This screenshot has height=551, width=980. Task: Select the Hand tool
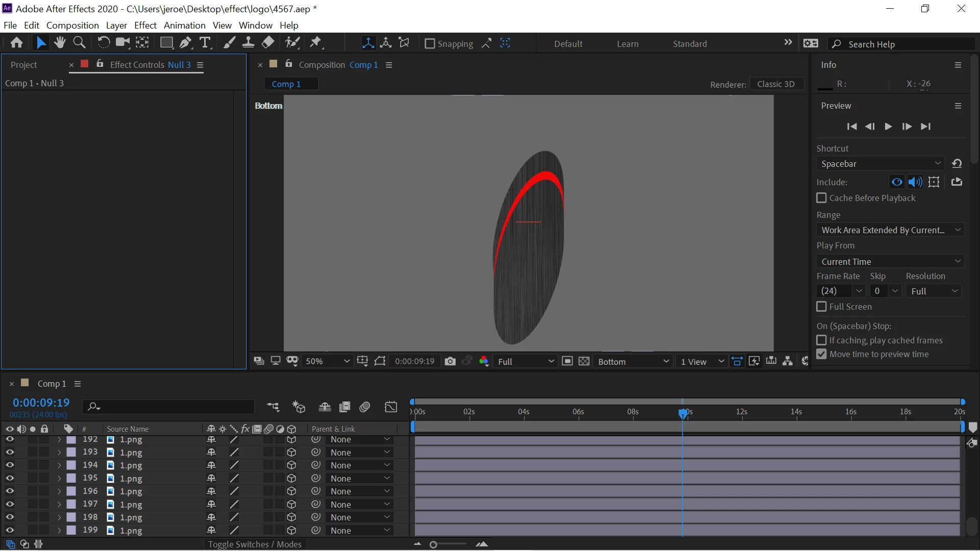click(60, 43)
